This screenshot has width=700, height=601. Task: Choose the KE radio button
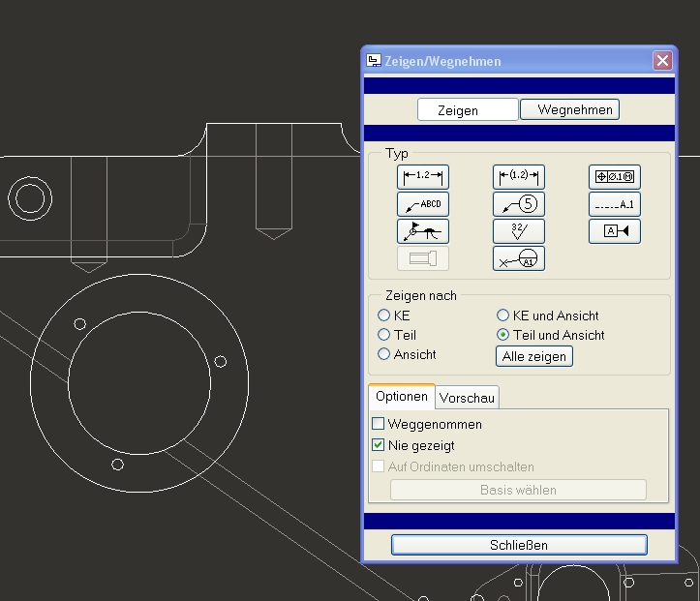click(x=383, y=316)
